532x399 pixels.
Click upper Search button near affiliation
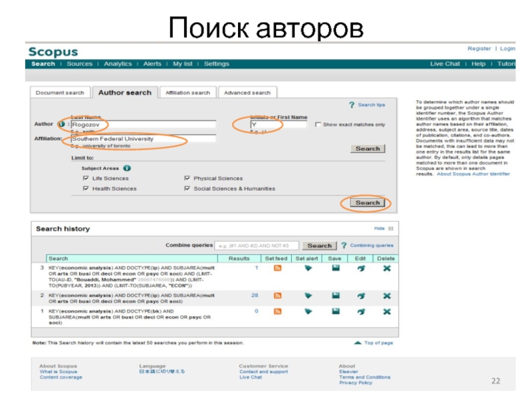[x=368, y=148]
